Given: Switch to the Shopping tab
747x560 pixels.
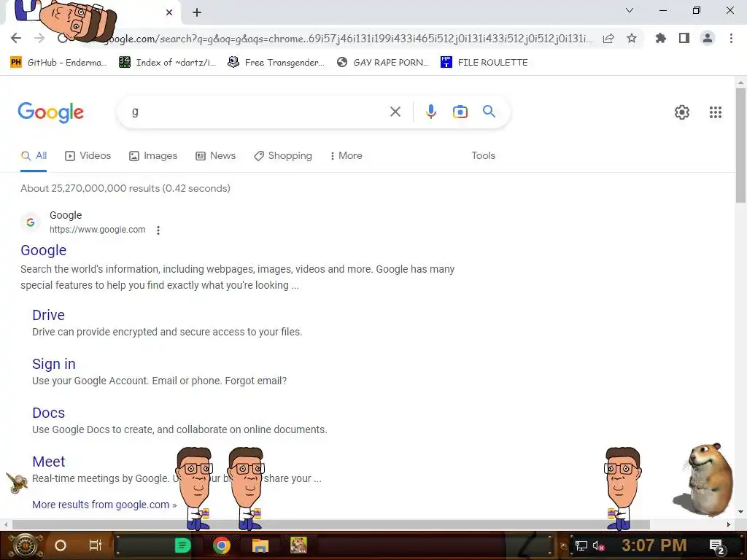Looking at the screenshot, I should click(283, 156).
